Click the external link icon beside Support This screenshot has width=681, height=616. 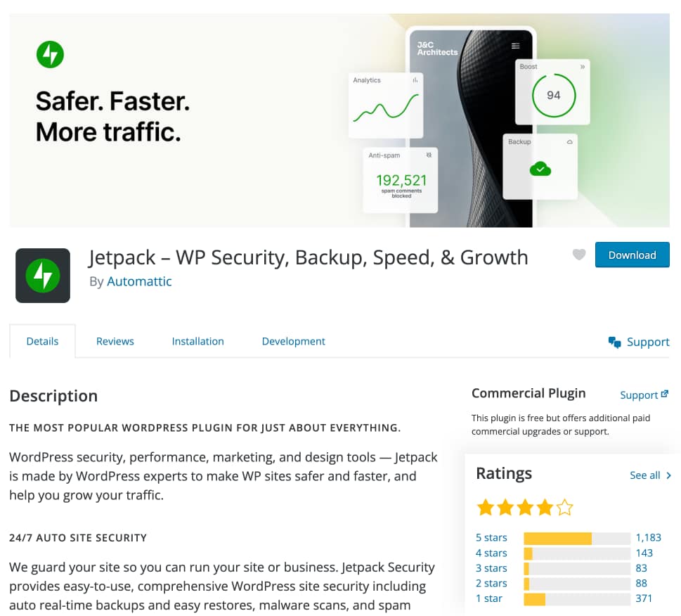click(665, 394)
